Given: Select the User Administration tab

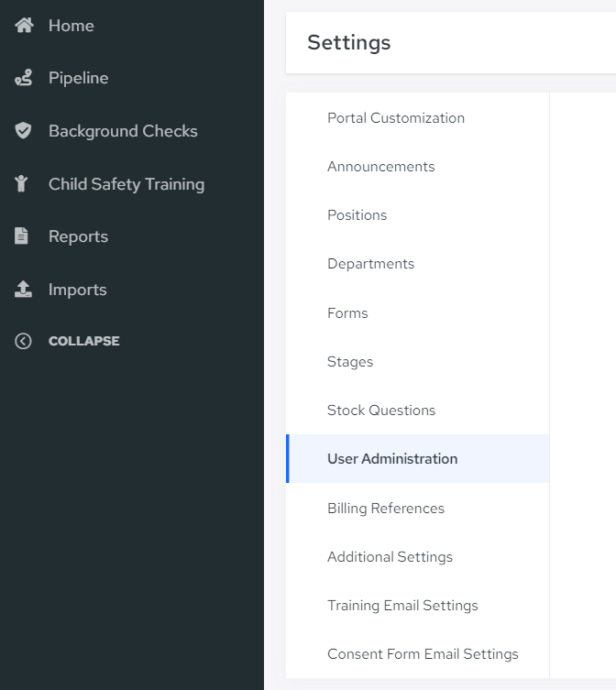Looking at the screenshot, I should pos(417,458).
